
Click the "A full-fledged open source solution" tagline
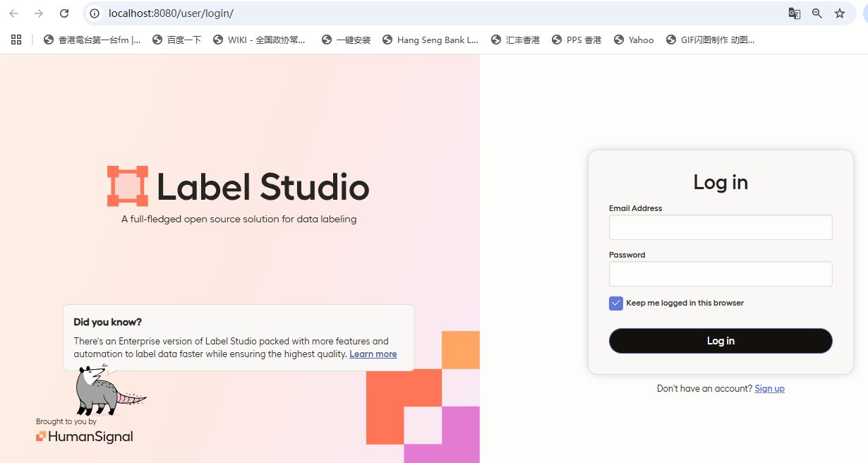239,220
